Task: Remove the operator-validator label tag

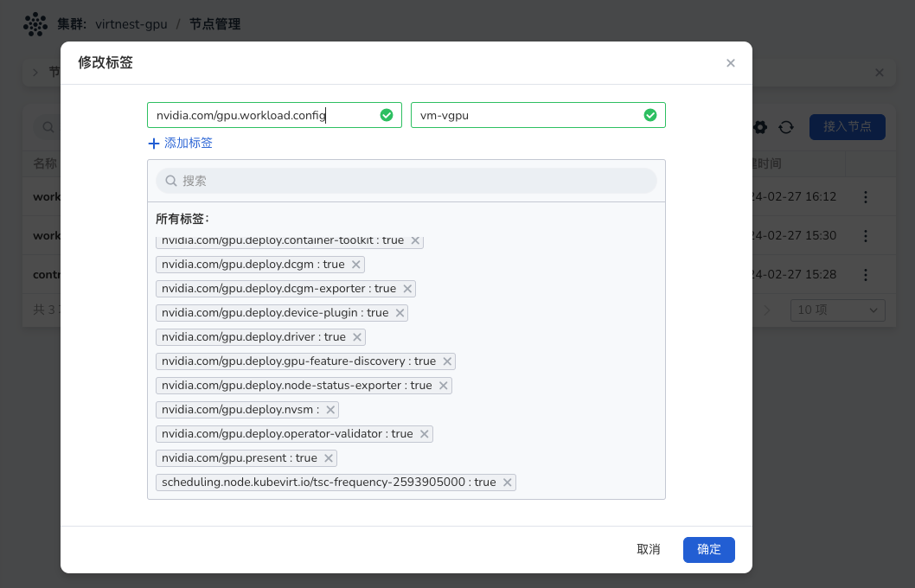Action: pos(424,434)
